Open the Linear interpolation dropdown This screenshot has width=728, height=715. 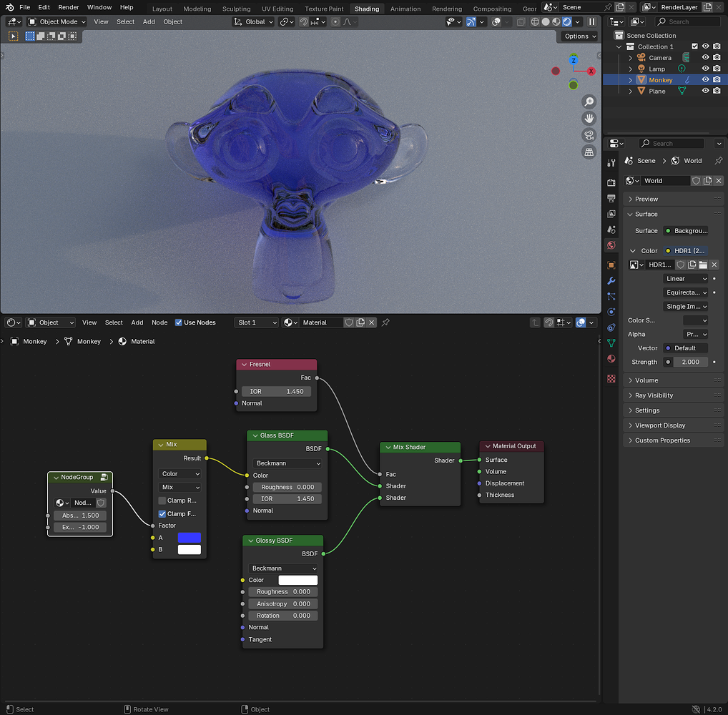pos(686,279)
